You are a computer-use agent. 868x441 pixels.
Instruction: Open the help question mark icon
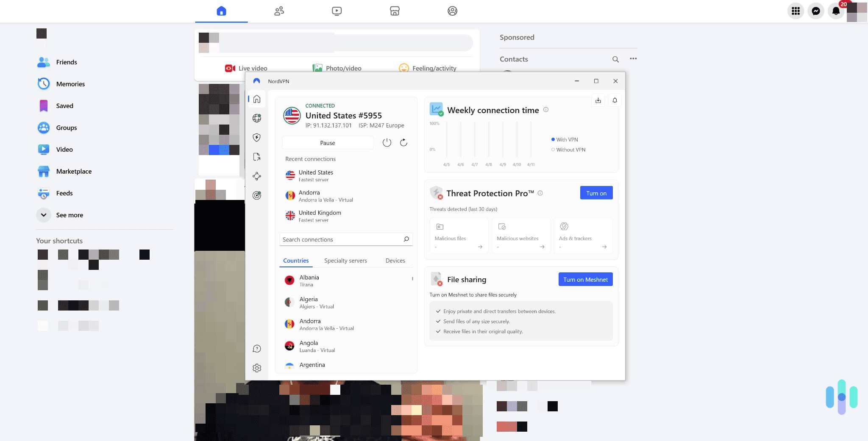click(x=257, y=348)
